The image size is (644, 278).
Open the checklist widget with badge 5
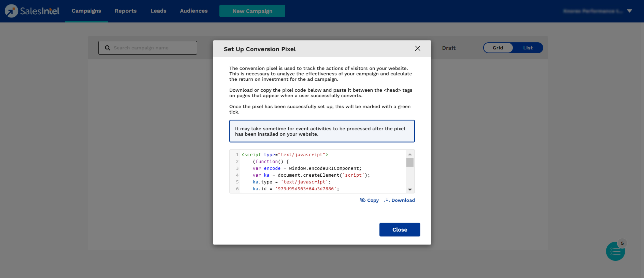[615, 251]
